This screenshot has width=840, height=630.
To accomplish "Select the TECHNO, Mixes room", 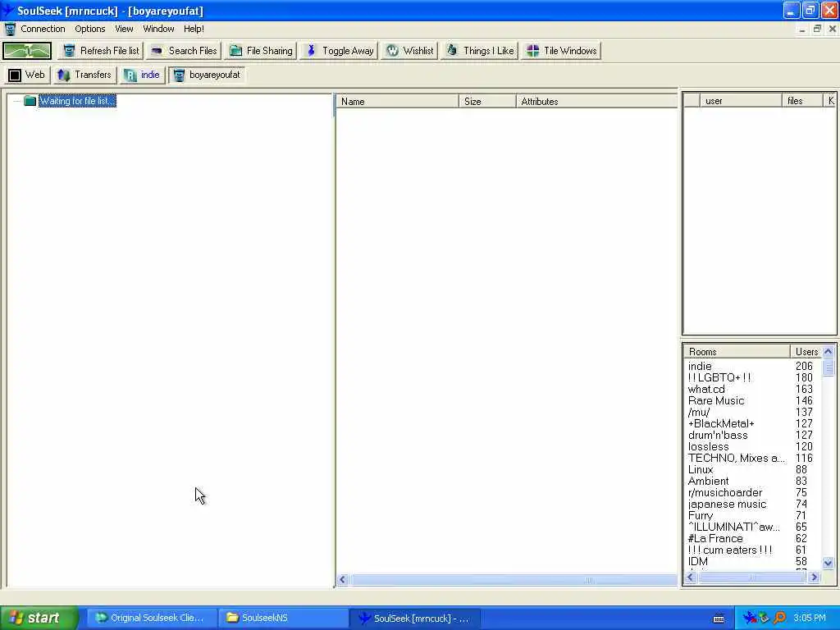I will (751, 458).
